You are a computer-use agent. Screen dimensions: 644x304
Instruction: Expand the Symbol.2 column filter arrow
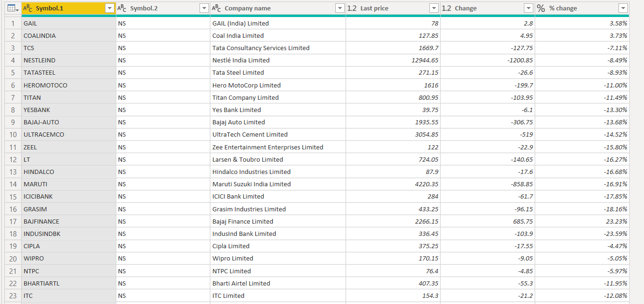(204, 8)
